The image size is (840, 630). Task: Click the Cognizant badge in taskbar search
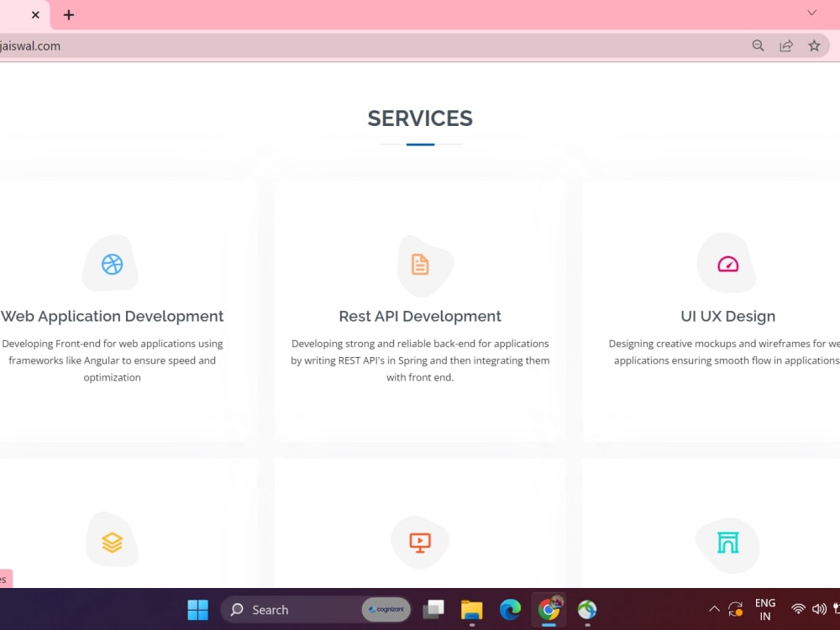tap(386, 610)
